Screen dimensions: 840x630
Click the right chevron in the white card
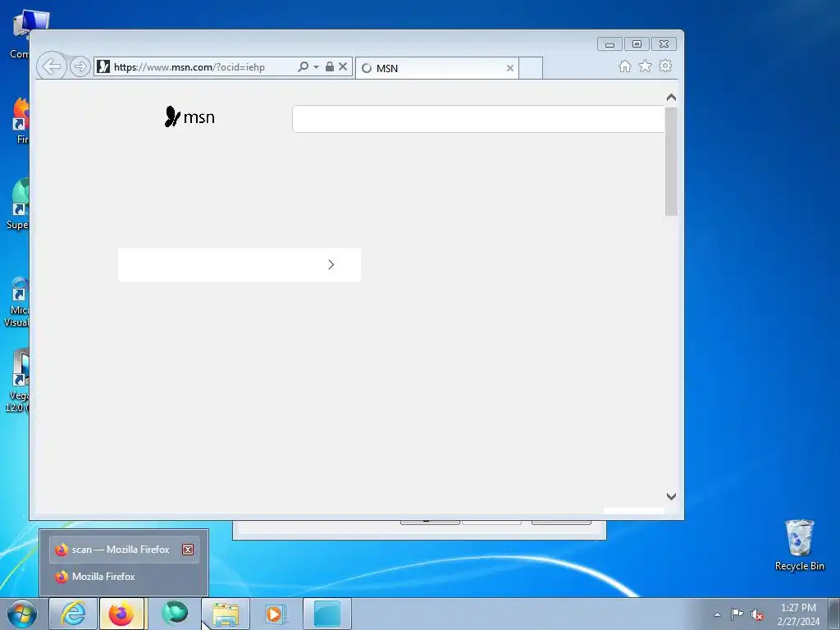pos(331,265)
